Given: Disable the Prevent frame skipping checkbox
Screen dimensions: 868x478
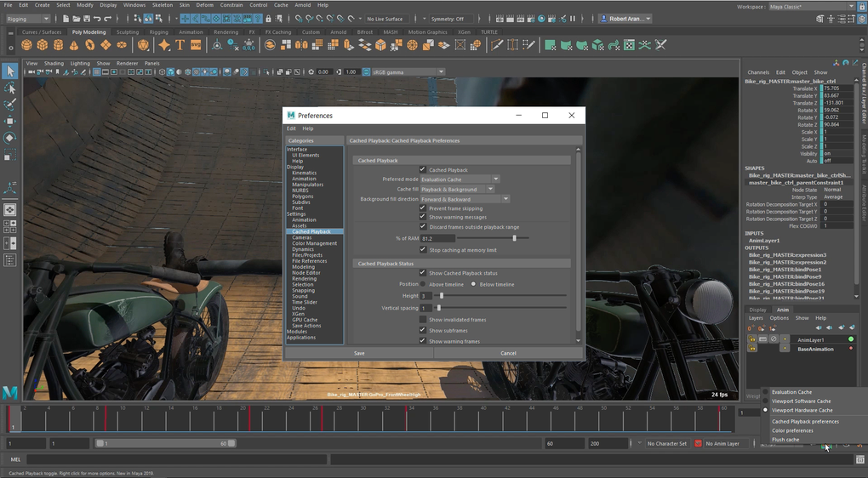Looking at the screenshot, I should coord(423,208).
